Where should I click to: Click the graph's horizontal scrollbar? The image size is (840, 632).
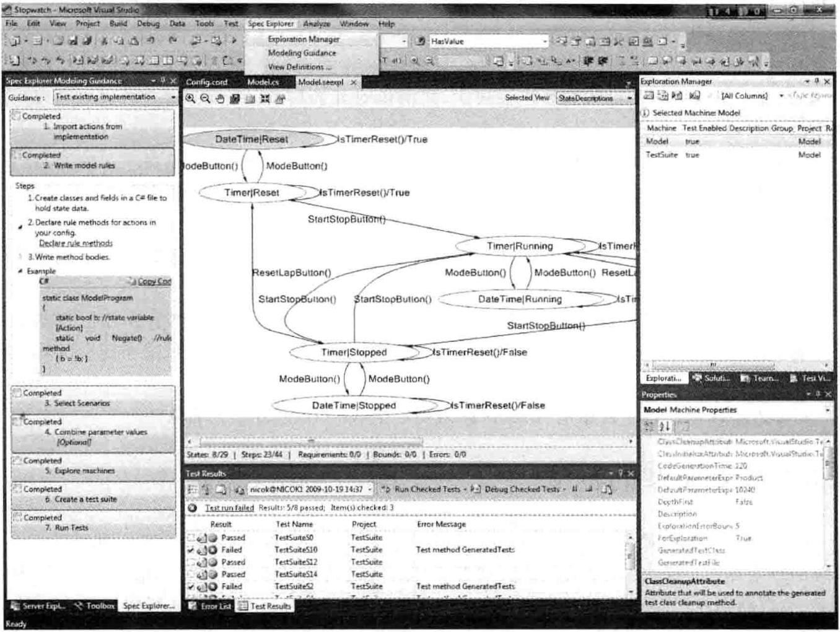pos(409,442)
